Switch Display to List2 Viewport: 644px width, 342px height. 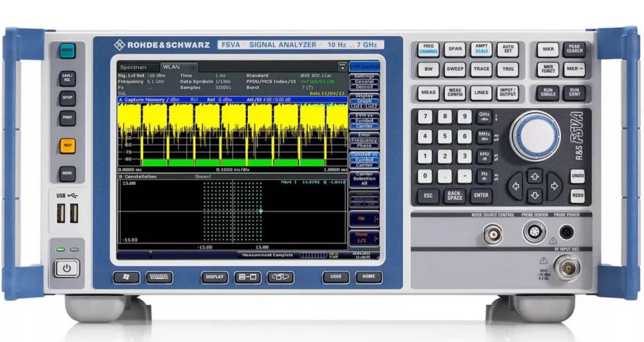(372, 106)
